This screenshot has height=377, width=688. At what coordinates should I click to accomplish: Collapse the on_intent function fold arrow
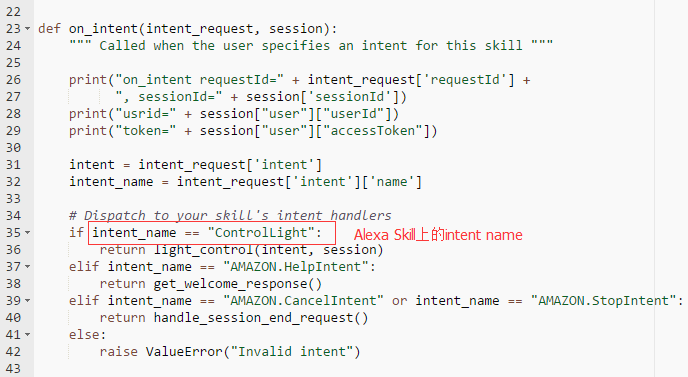[28, 29]
